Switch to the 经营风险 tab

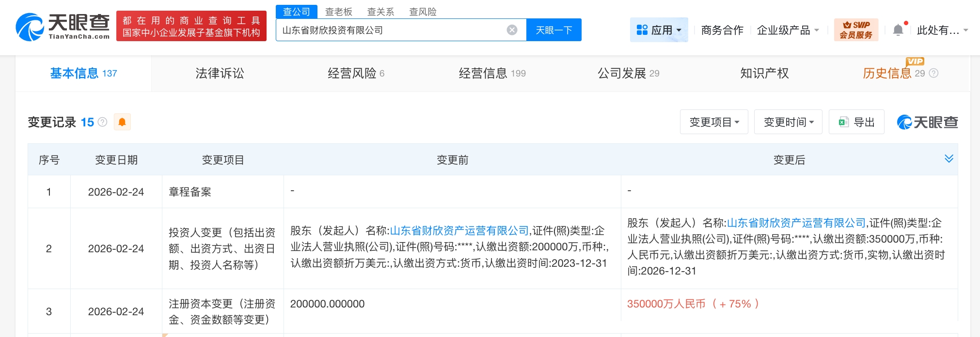(355, 73)
